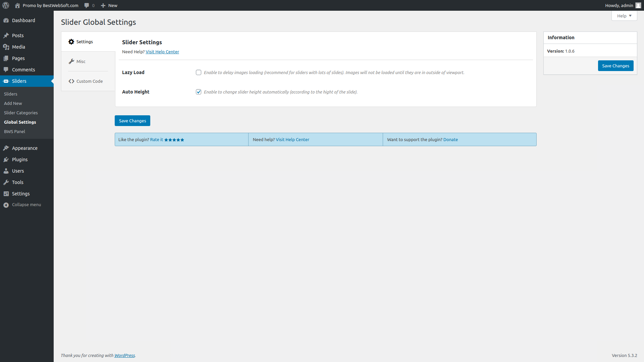Screen dimensions: 644x362
Task: Click the Dashboard gauge icon
Action: click(6, 20)
